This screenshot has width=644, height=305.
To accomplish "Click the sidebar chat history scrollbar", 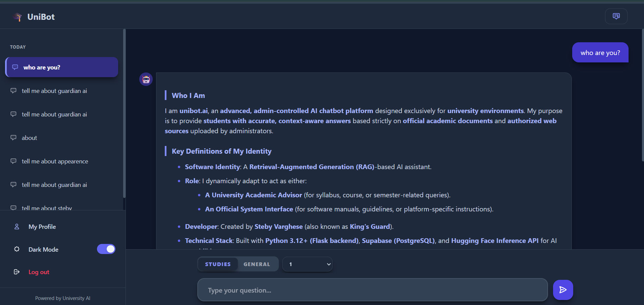I will 124,113.
